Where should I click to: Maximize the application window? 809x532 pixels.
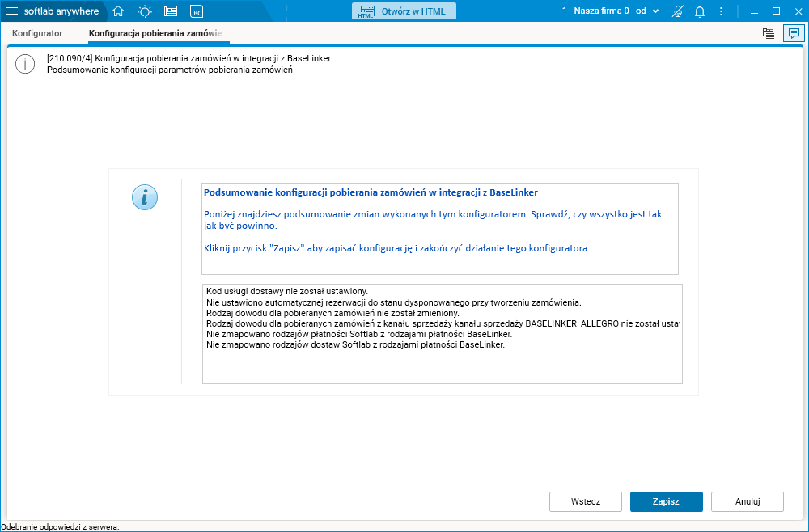coord(776,11)
